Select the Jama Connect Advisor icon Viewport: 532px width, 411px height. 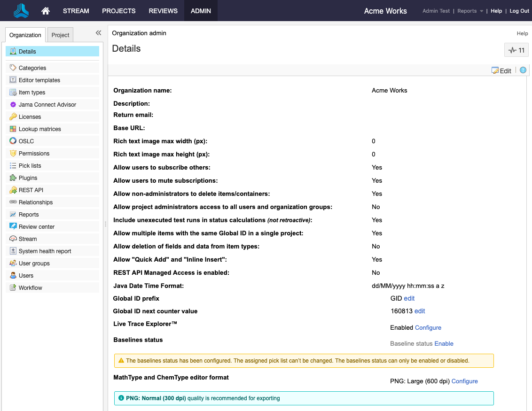coord(13,105)
